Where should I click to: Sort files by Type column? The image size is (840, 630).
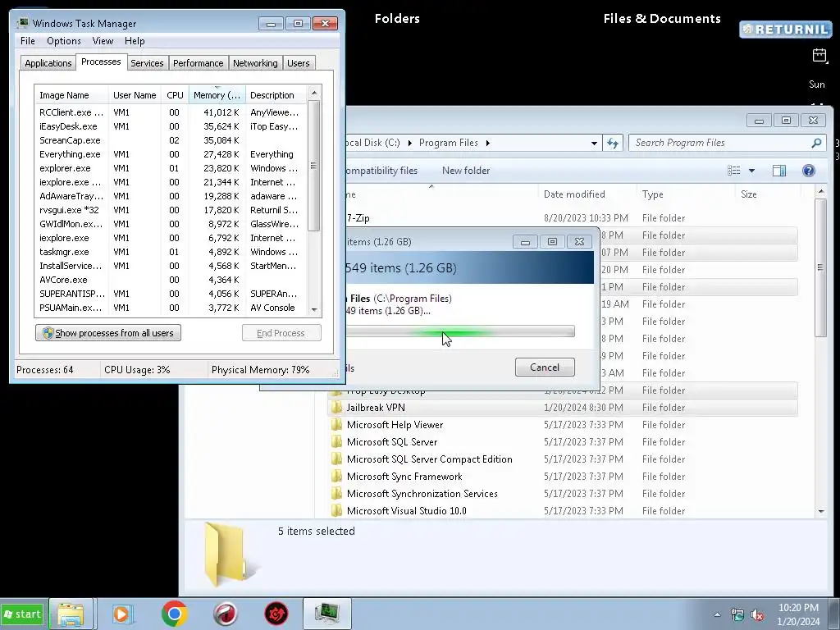(686, 194)
